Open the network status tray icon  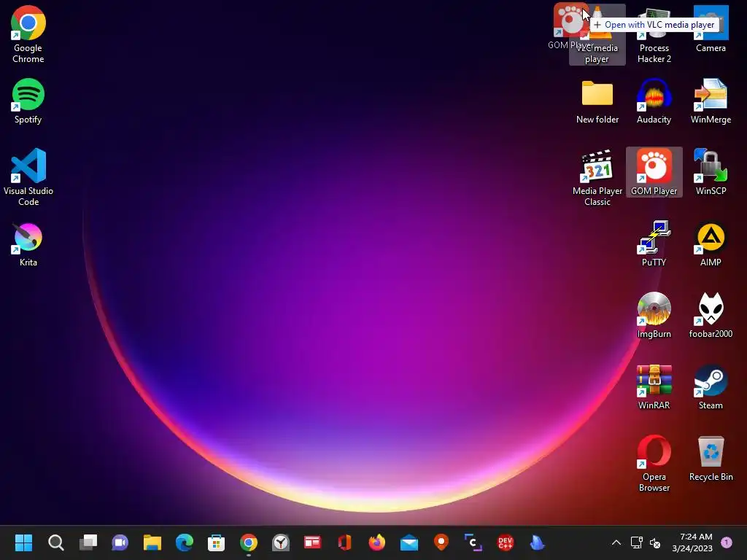click(636, 542)
